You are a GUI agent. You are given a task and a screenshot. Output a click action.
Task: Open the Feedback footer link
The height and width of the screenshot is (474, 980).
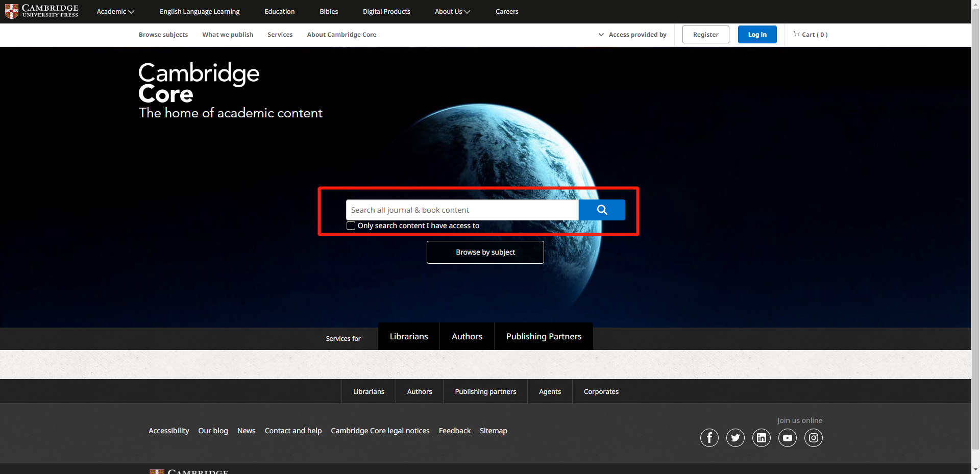455,431
